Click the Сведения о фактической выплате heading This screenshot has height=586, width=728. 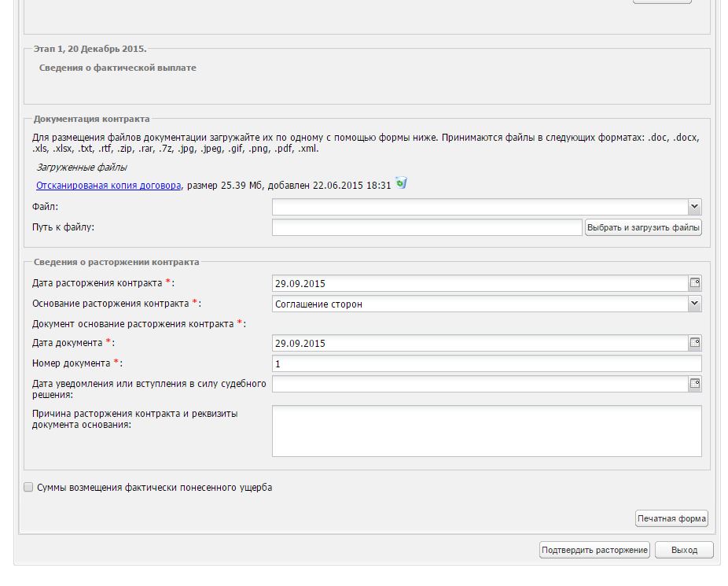117,68
